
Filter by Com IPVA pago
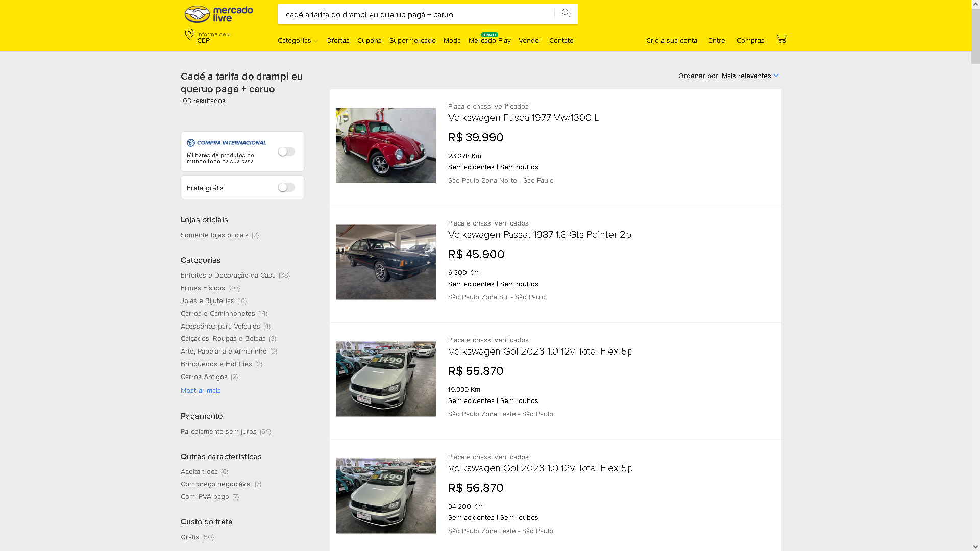click(x=210, y=496)
